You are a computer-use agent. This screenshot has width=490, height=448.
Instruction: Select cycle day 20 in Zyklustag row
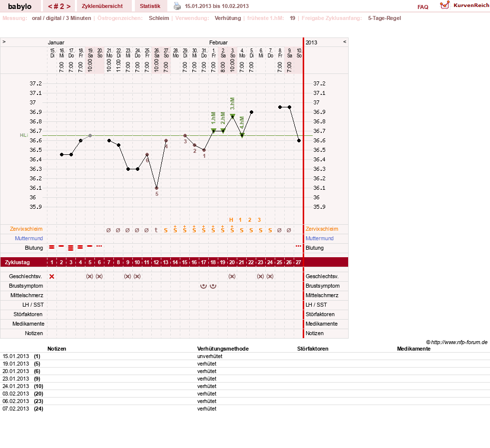(x=232, y=262)
